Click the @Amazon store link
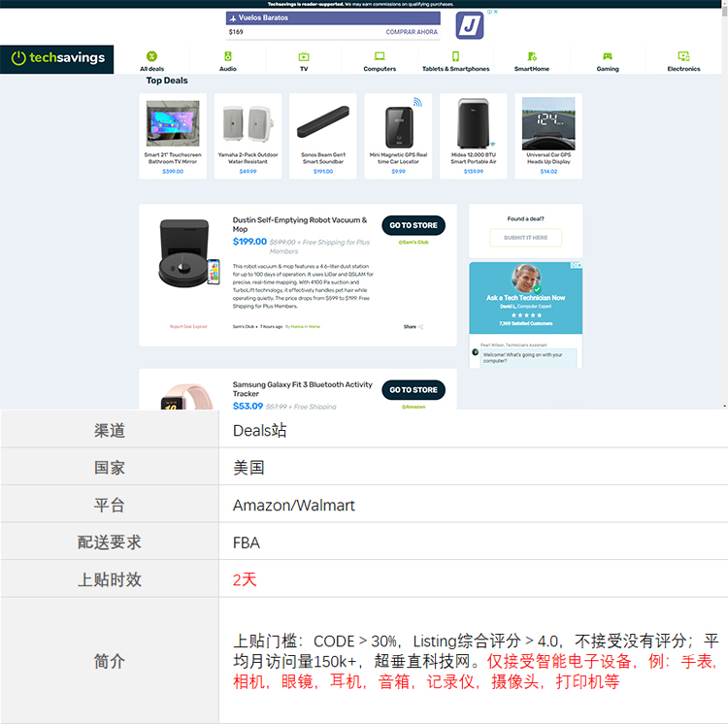The width and height of the screenshot is (728, 724). (414, 407)
